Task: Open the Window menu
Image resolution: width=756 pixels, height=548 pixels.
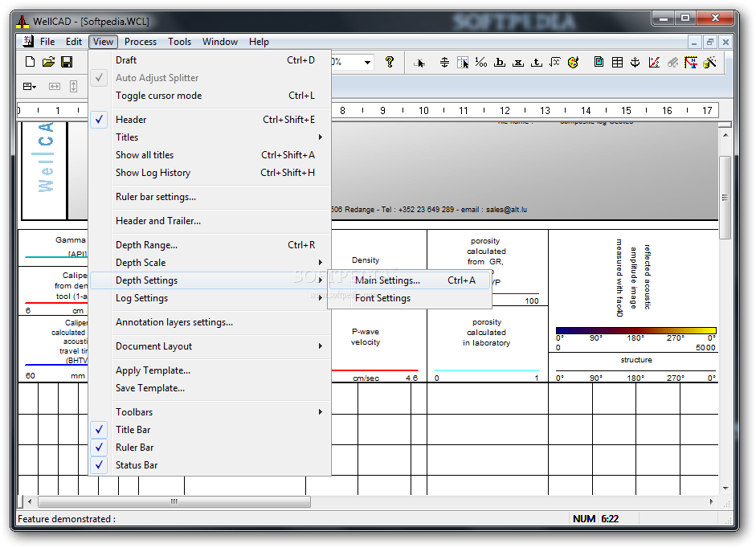Action: click(x=220, y=42)
